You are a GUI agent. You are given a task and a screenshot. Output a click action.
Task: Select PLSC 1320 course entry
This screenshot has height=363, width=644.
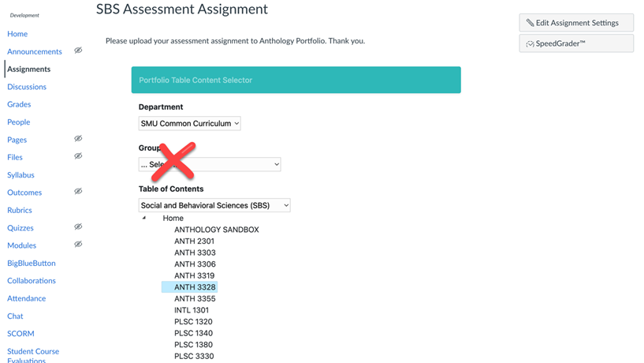(x=193, y=322)
